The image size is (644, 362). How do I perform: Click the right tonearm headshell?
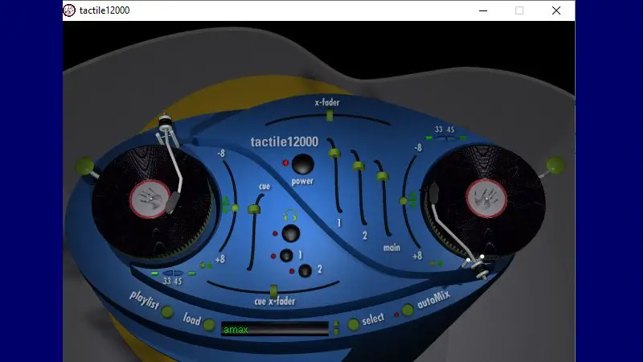pyautogui.click(x=433, y=192)
